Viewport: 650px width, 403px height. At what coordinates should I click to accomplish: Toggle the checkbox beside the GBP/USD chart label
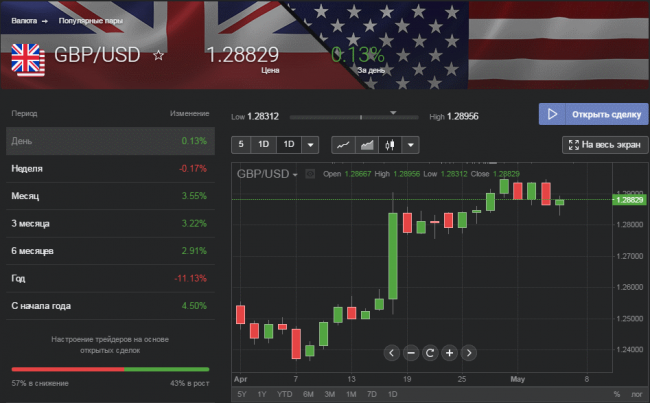click(x=310, y=174)
